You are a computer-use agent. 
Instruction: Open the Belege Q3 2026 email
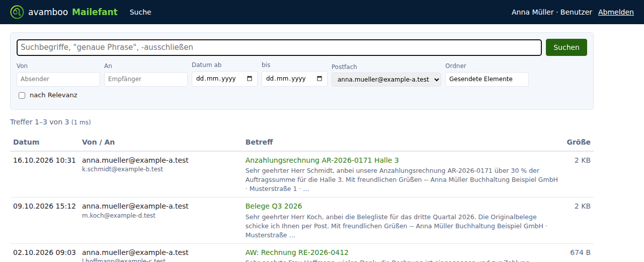tap(274, 206)
